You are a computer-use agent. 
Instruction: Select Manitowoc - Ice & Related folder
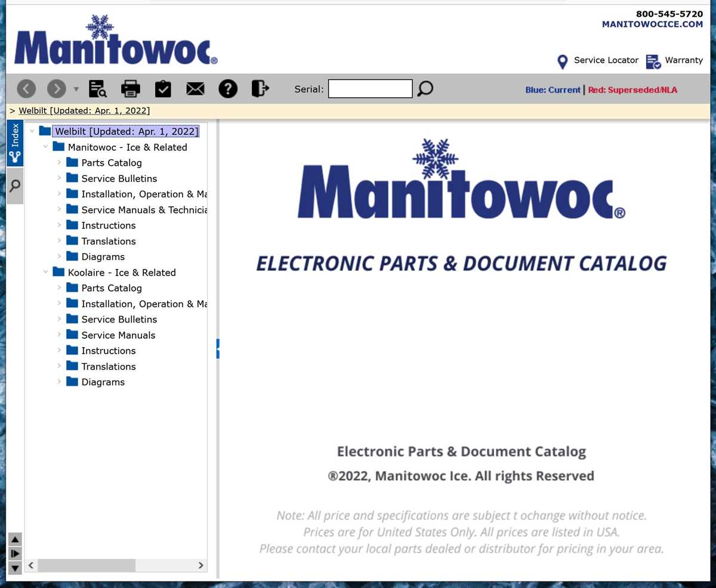click(127, 147)
